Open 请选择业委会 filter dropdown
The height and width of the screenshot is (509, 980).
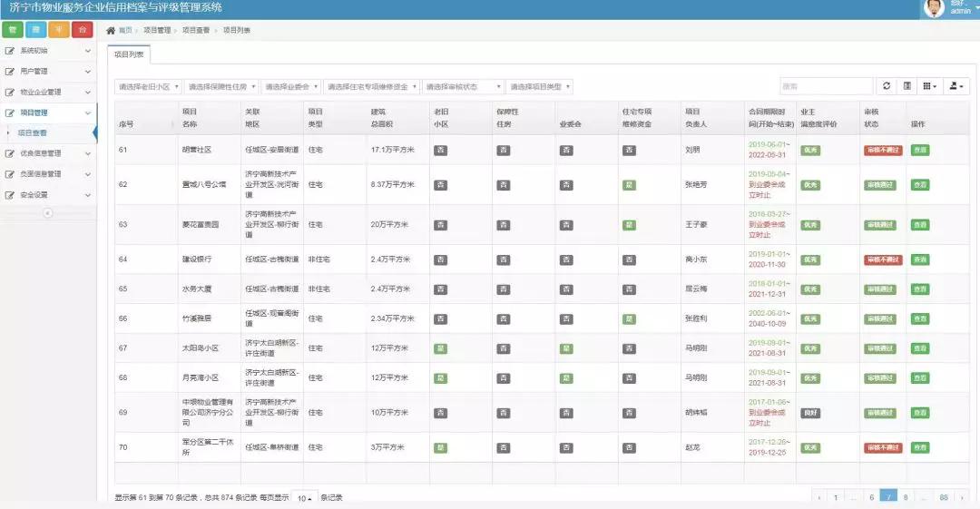point(291,87)
